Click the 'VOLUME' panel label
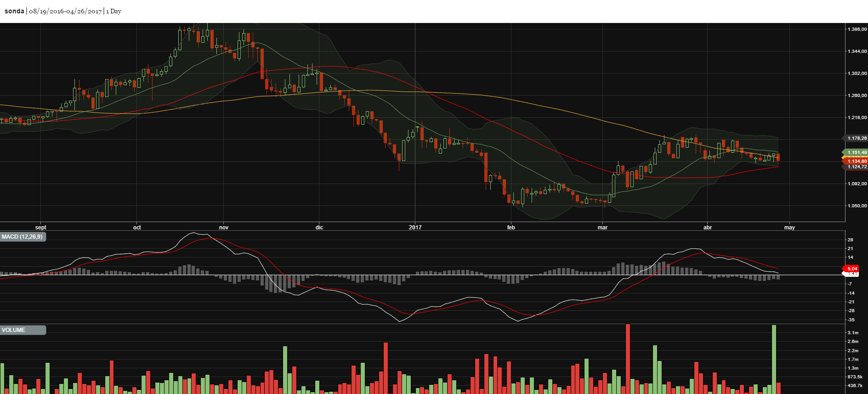 click(x=23, y=330)
